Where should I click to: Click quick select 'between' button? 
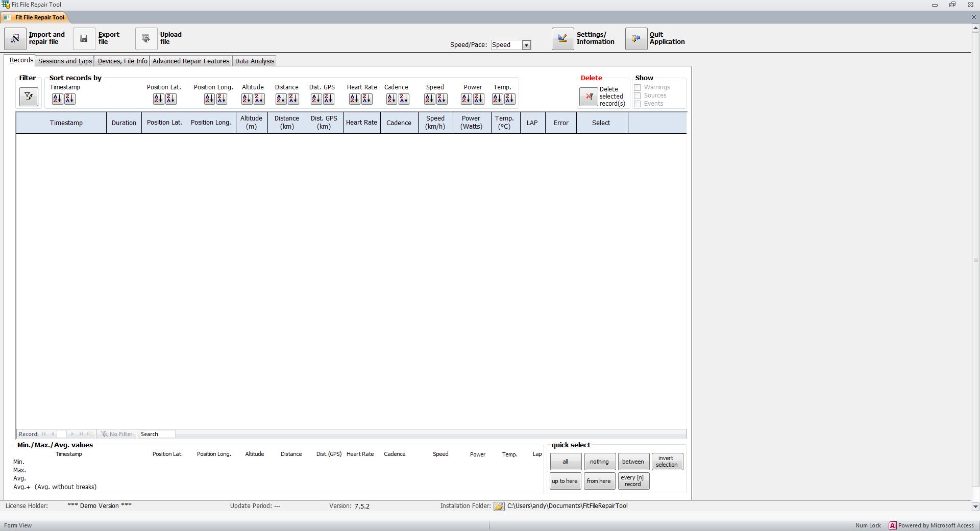click(633, 462)
